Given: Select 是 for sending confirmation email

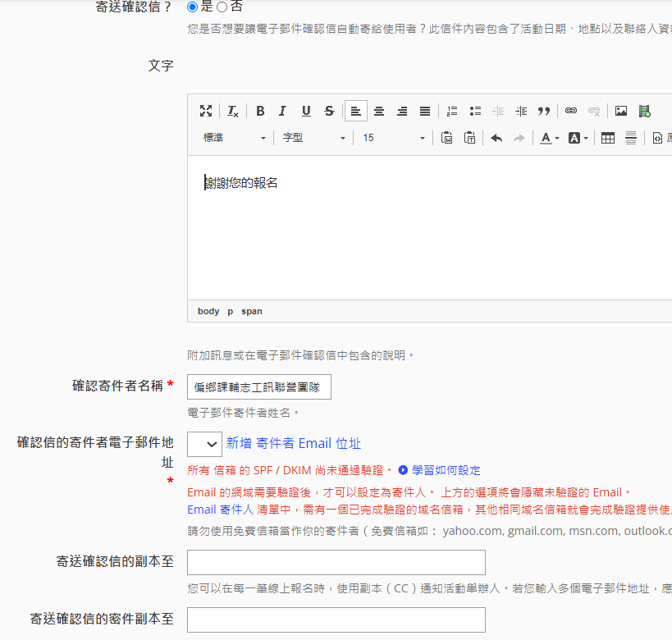Looking at the screenshot, I should point(193,7).
